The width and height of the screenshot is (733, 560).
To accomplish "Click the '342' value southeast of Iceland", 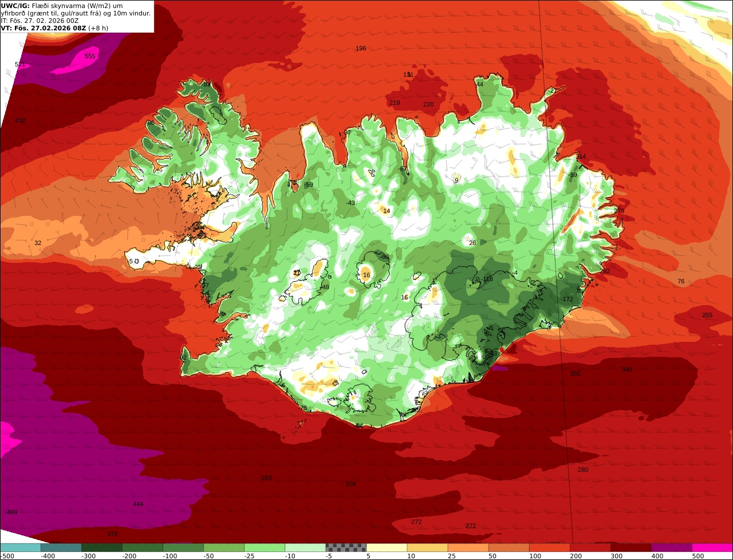I will [x=627, y=369].
